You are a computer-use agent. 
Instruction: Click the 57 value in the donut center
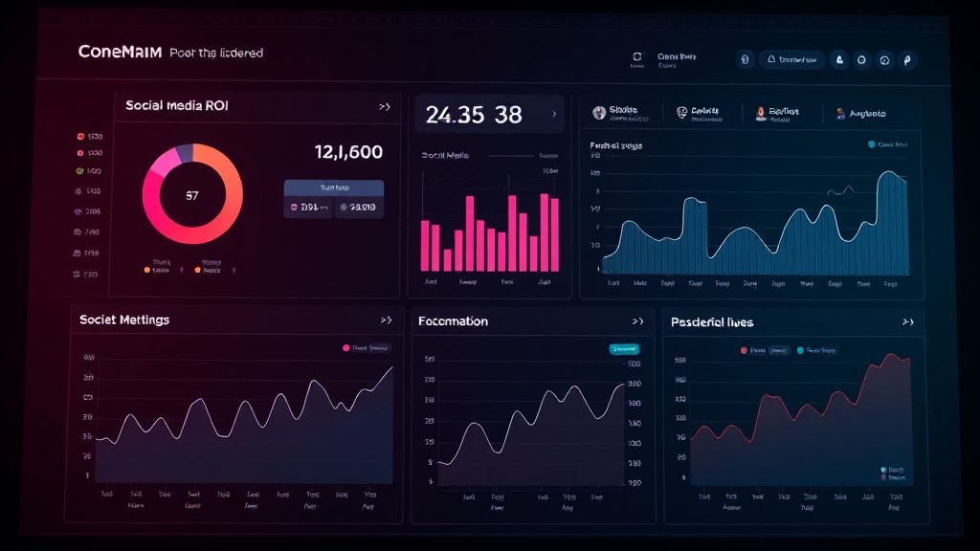(x=191, y=195)
